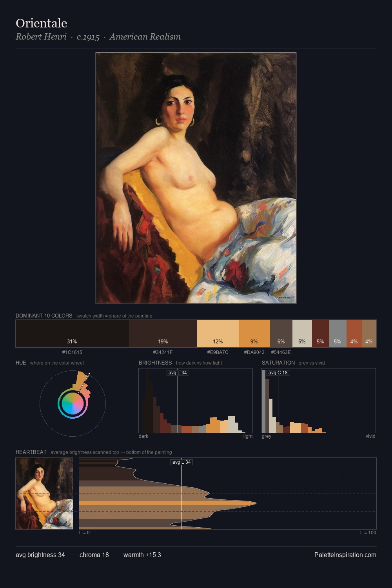This screenshot has width=392, height=588.
Task: Click the orange peak band in heartbeat chart
Action: click(x=168, y=503)
